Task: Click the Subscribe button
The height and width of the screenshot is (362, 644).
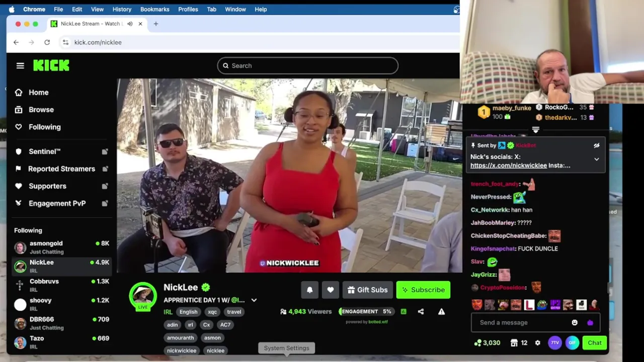Action: pos(424,290)
